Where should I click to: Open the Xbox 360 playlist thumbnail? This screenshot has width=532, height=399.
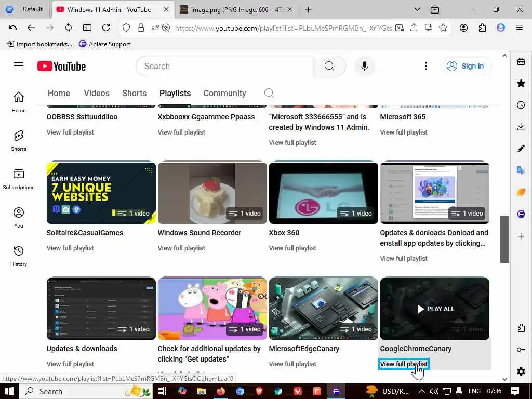(x=323, y=193)
